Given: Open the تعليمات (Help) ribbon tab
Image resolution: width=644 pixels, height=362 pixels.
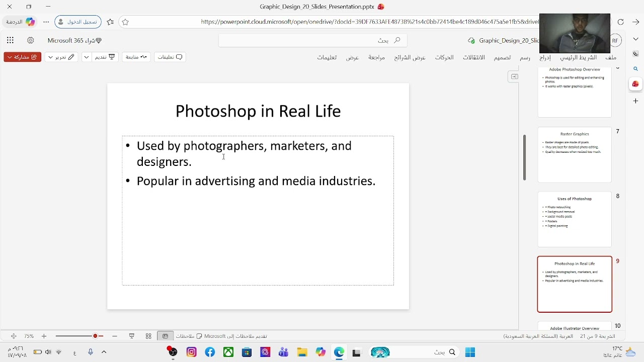Looking at the screenshot, I should [x=327, y=57].
